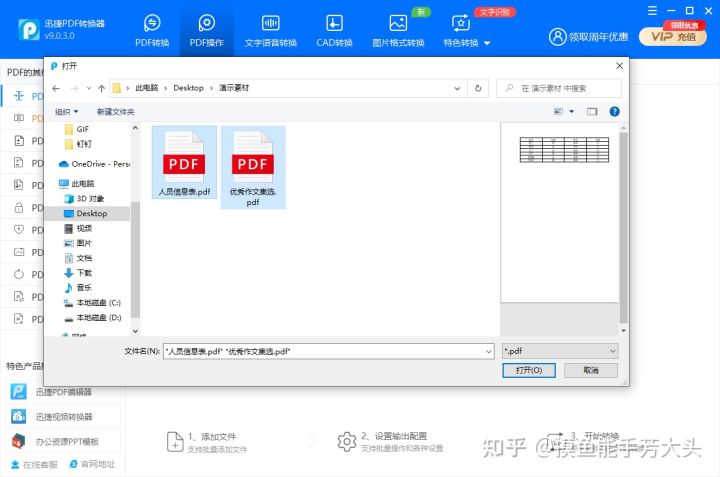
Task: Open the PDF转换 tab
Action: click(152, 30)
